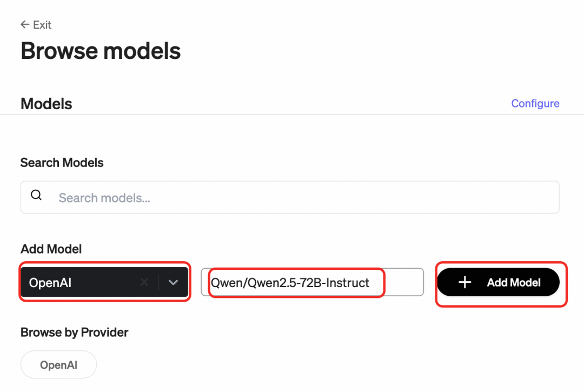This screenshot has width=584, height=392.
Task: Click the downward chevron in the Add Model row
Action: tap(174, 282)
